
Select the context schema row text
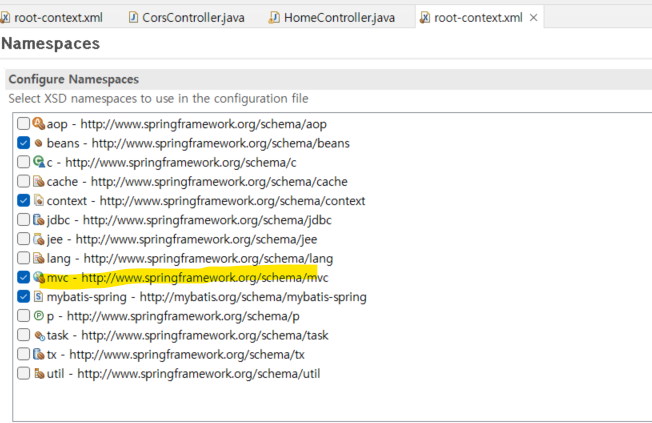[x=206, y=201]
